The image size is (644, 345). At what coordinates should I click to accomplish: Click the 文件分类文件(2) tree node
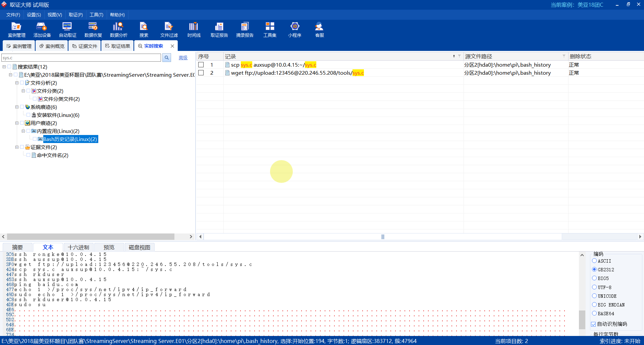click(x=61, y=99)
